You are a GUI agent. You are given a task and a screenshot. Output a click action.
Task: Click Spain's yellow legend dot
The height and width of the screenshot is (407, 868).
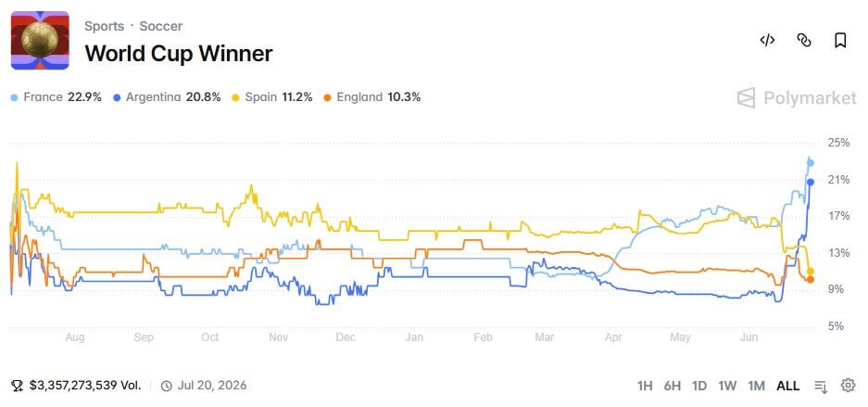236,98
